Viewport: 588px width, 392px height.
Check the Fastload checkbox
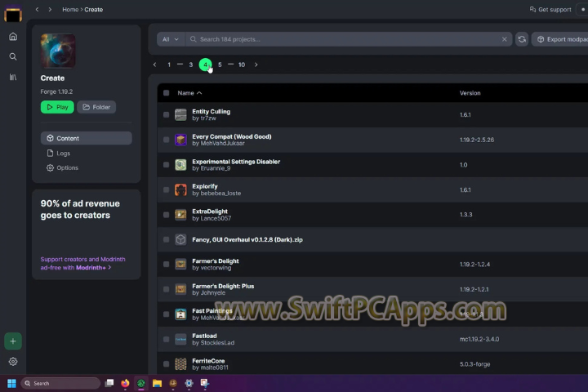pyautogui.click(x=166, y=339)
